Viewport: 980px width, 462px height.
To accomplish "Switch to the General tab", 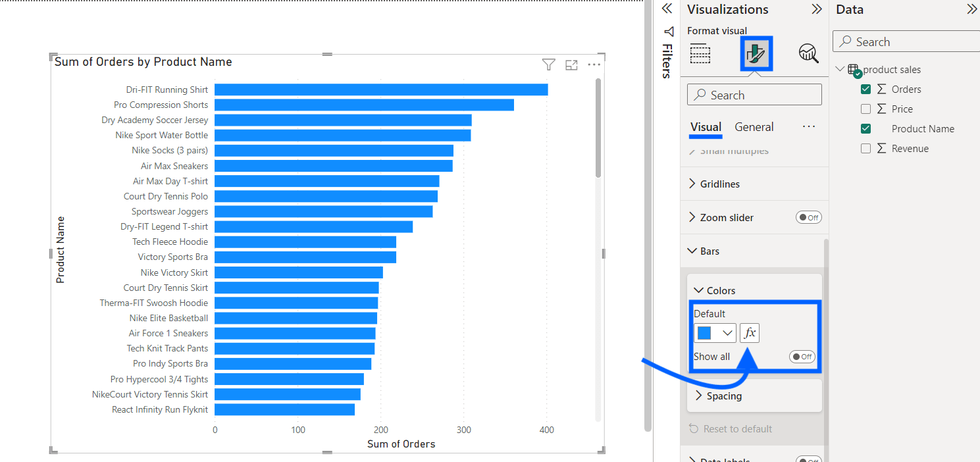I will coord(754,126).
